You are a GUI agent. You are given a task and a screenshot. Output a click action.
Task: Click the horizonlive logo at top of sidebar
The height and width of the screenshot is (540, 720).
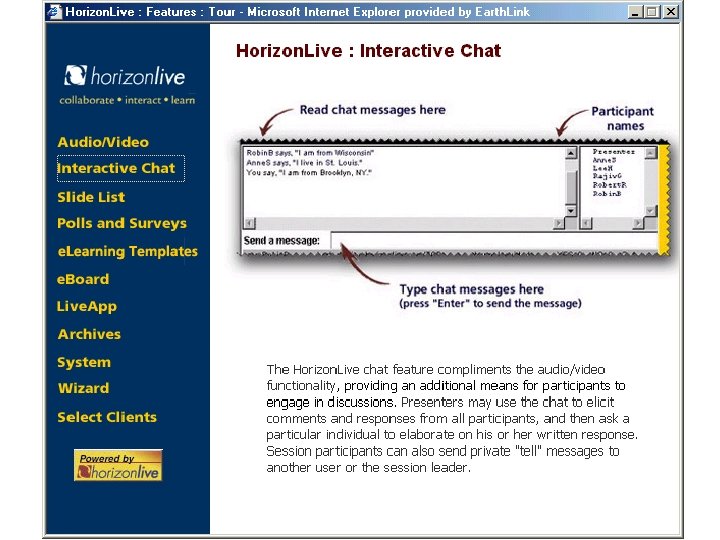pos(124,76)
